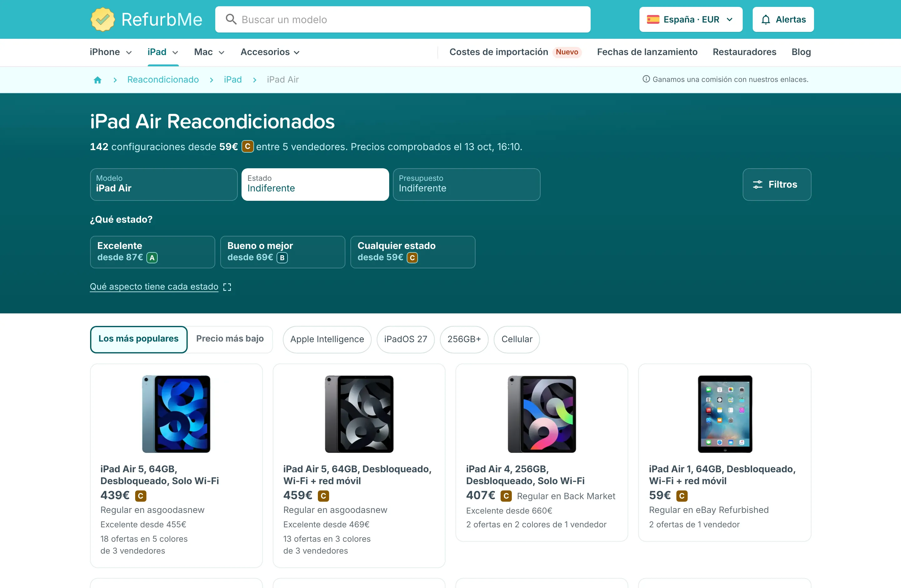Click the C badge next to 407€
Screen dimensions: 901x588
506,496
